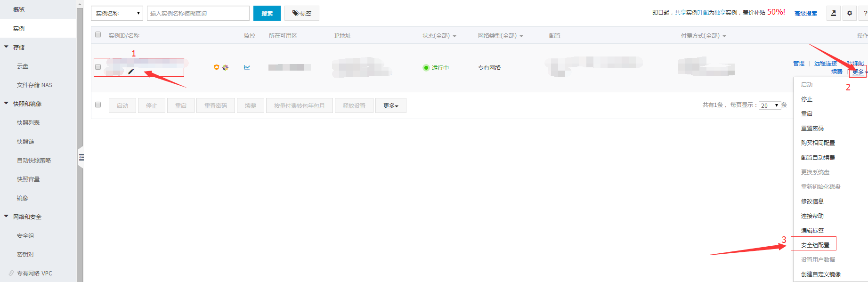Open the row's 更多 actions link
868x282 pixels.
point(859,72)
